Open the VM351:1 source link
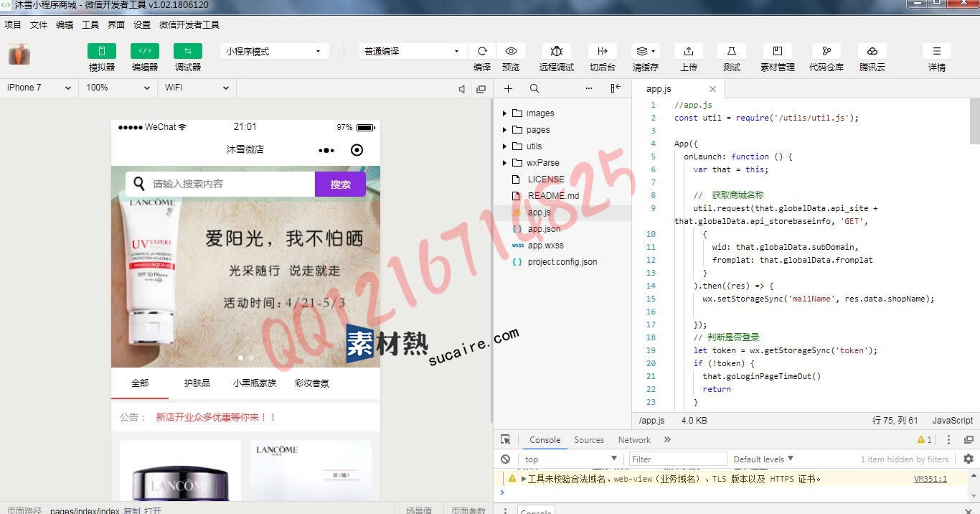Image resolution: width=980 pixels, height=514 pixels. (x=930, y=479)
